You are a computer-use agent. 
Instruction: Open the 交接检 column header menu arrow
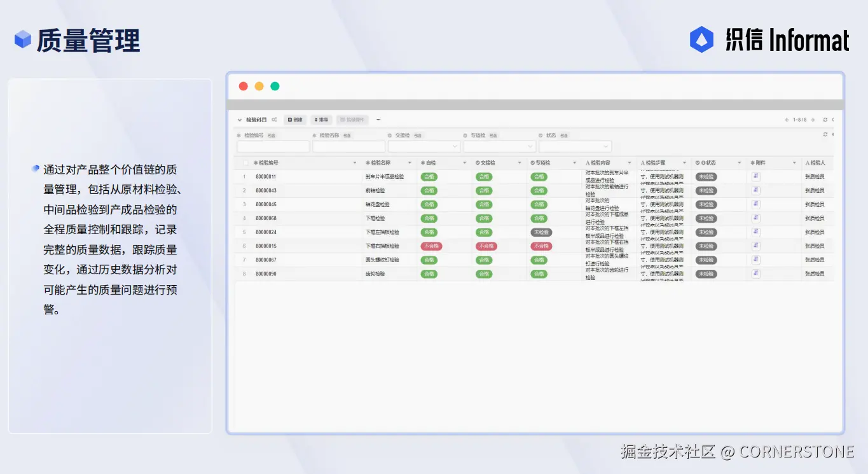click(520, 163)
